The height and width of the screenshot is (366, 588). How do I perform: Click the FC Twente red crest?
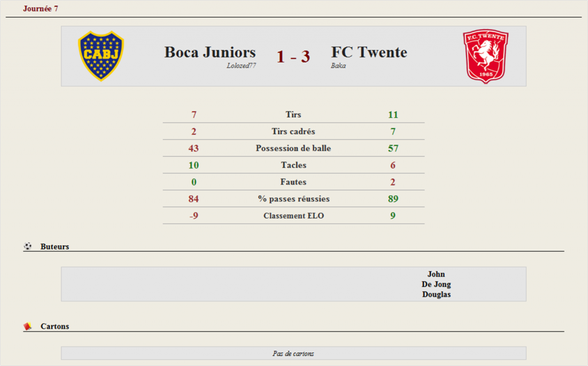(x=486, y=56)
